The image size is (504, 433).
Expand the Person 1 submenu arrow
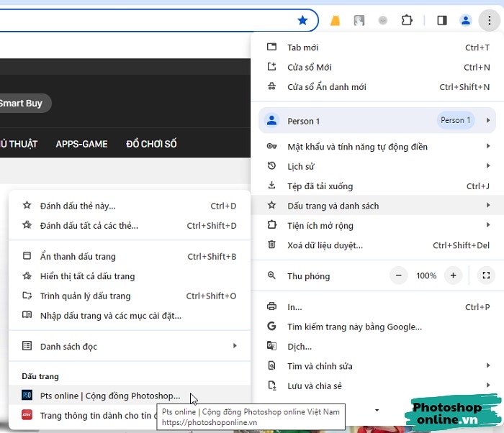click(x=488, y=120)
